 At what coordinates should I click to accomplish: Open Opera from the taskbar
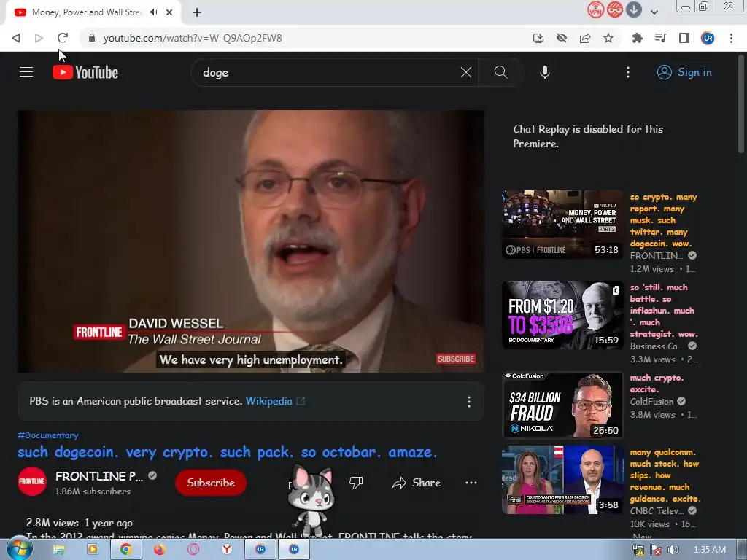point(193,550)
